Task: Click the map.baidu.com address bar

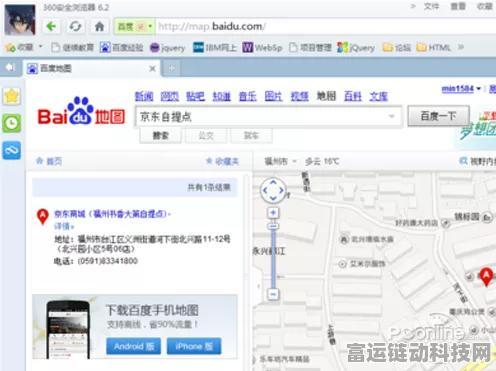Action: click(x=325, y=26)
